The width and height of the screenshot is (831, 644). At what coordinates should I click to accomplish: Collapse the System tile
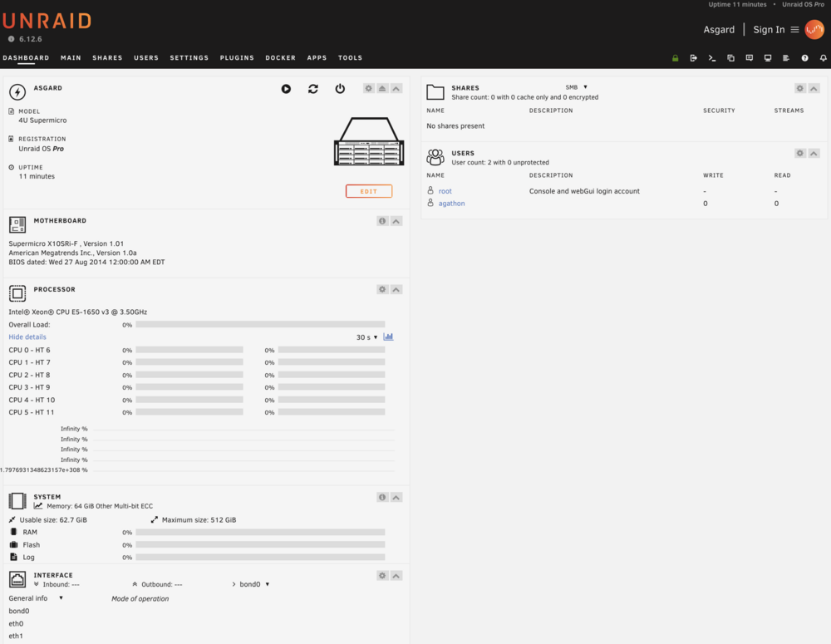396,497
